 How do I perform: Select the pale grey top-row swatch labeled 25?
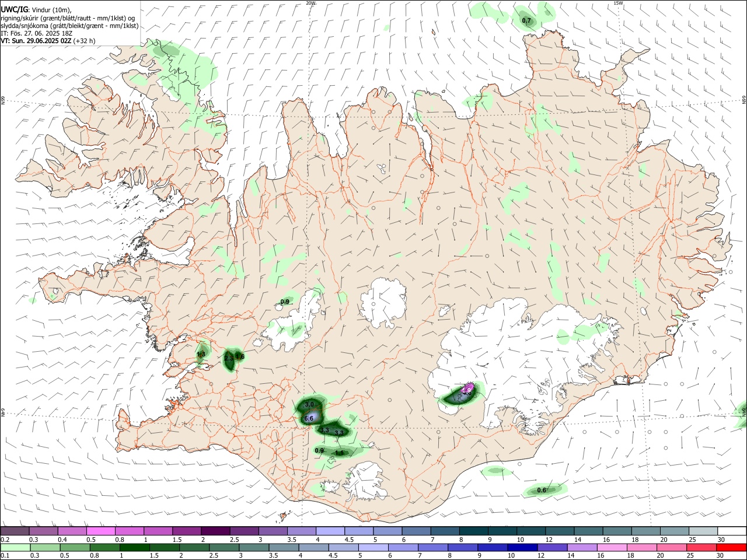[x=703, y=531]
